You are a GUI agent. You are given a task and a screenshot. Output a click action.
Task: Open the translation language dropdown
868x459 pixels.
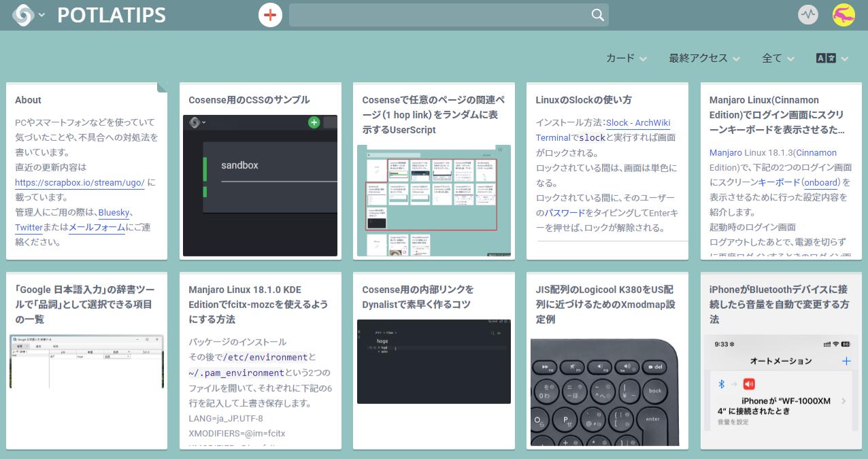(x=832, y=58)
